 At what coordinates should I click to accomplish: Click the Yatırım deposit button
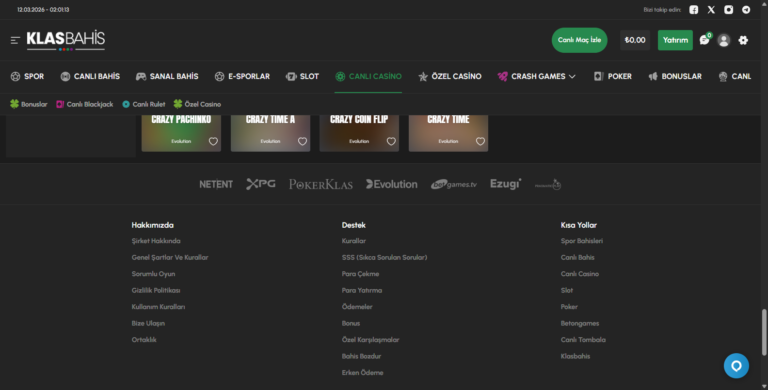(675, 40)
